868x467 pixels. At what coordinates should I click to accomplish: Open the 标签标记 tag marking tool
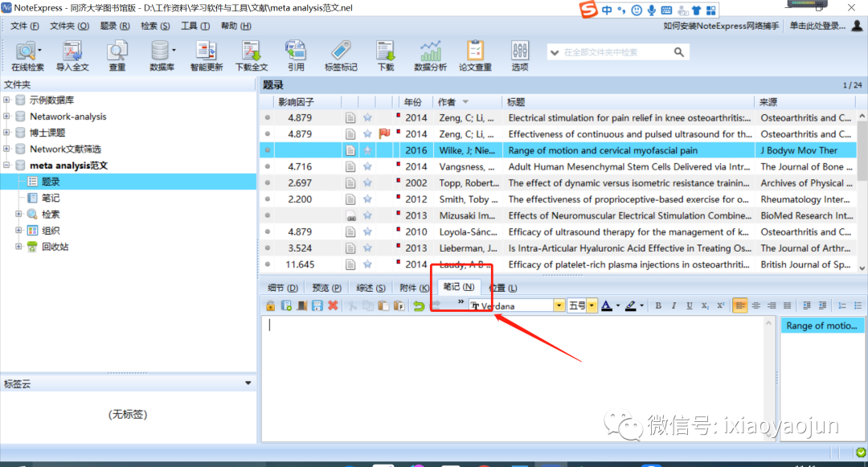341,56
